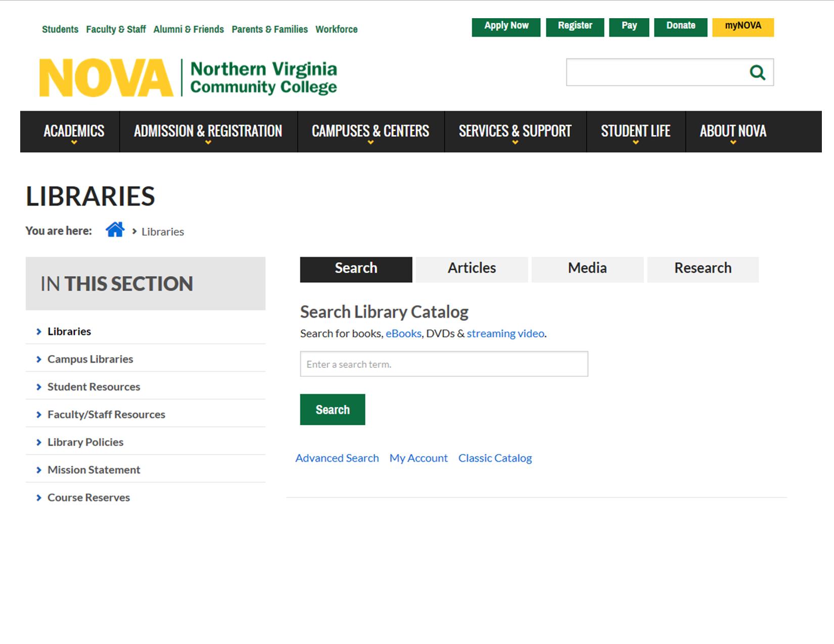Open the Advanced Search link
834x644 pixels.
[x=337, y=458]
